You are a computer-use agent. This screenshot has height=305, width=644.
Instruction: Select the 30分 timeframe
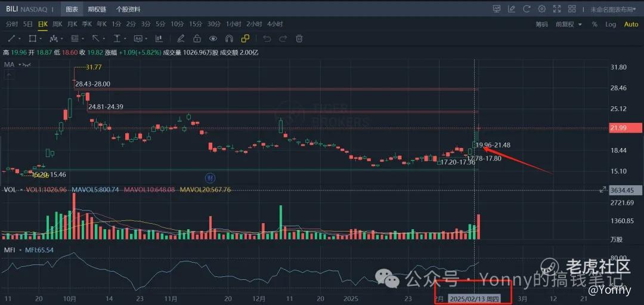click(213, 24)
